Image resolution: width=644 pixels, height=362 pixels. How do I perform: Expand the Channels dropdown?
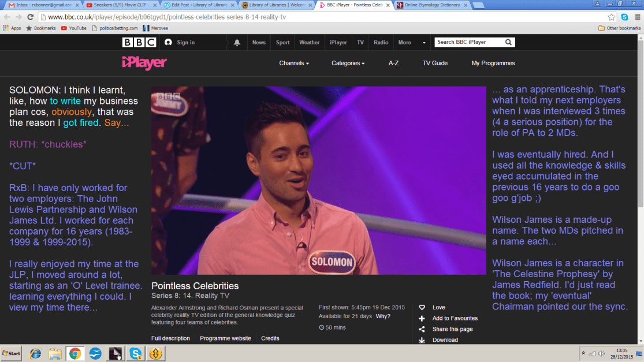(294, 63)
